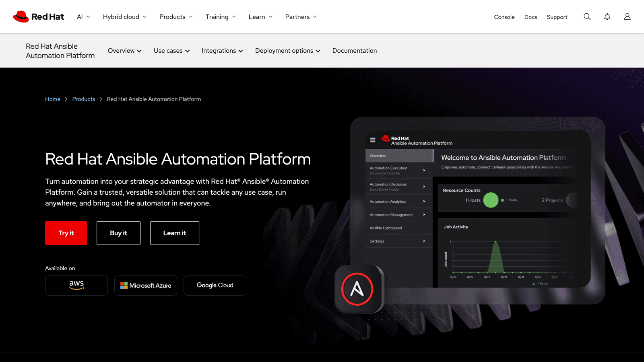Click the green hosts status circle
The width and height of the screenshot is (644, 362).
[491, 200]
